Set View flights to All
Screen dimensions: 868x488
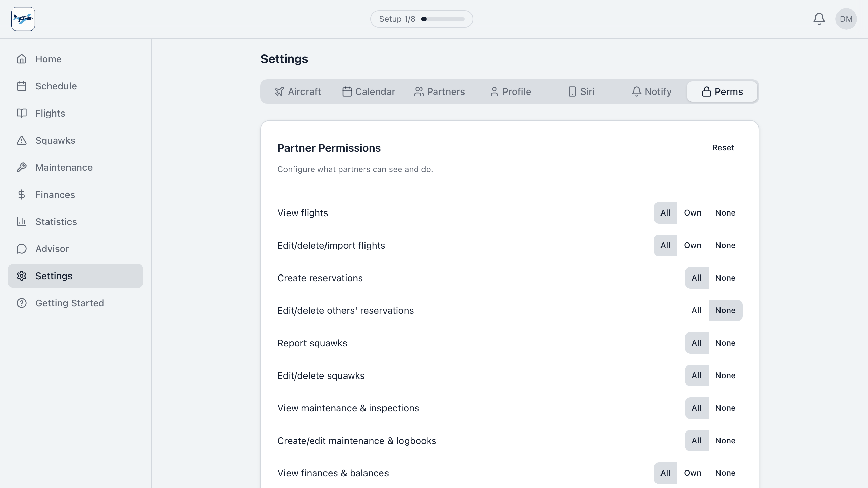click(x=665, y=213)
